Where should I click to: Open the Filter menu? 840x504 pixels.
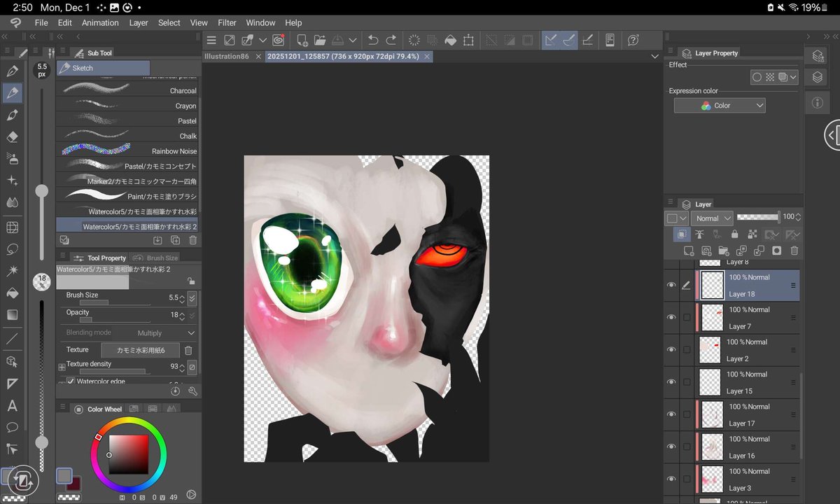[227, 22]
